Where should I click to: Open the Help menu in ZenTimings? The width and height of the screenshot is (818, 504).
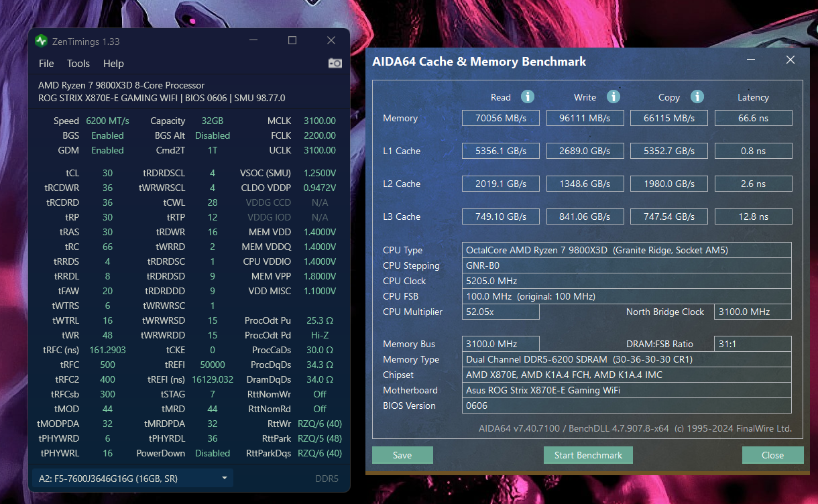[113, 64]
